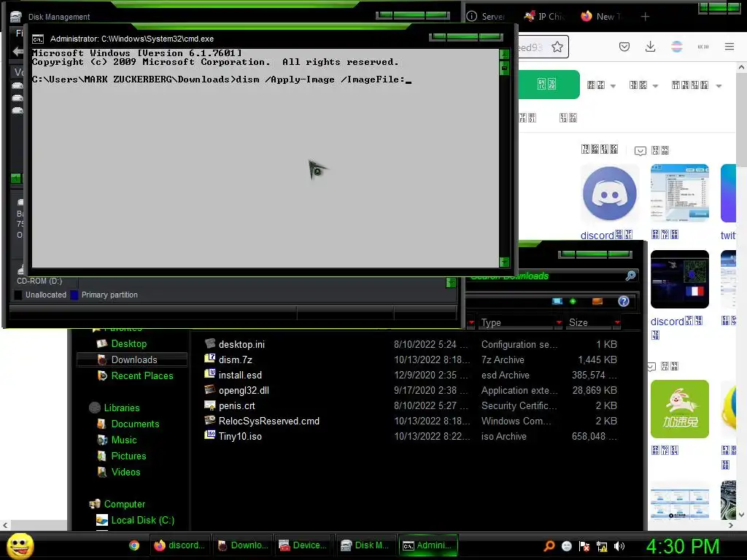Change view using Explorer's blue view icon
747x560 pixels.
coord(557,301)
